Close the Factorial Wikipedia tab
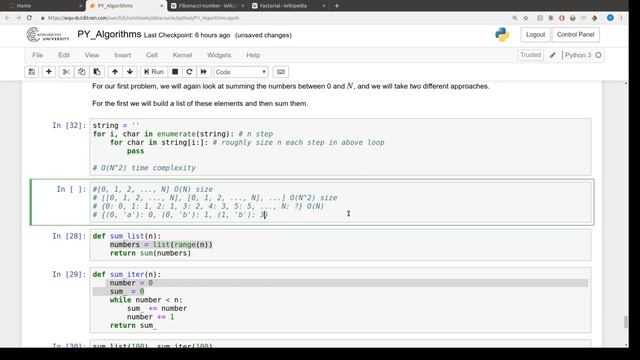640x360 pixels. (x=324, y=6)
